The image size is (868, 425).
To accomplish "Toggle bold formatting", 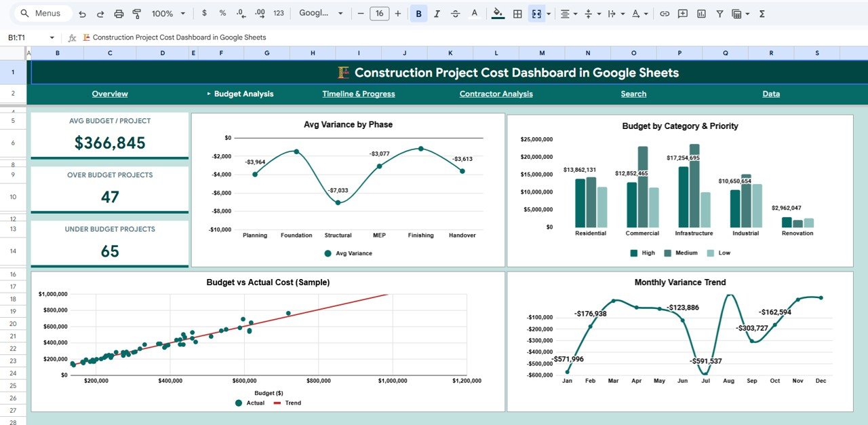I will tap(418, 13).
